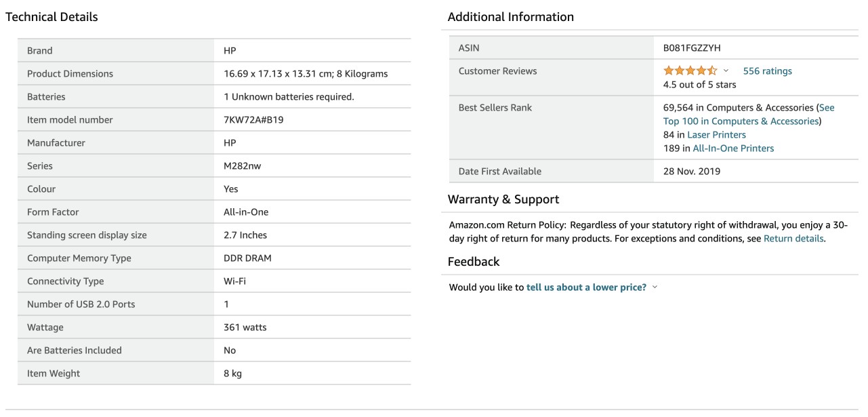Click the date 28 Nov. 2019
The width and height of the screenshot is (868, 417).
pos(691,172)
